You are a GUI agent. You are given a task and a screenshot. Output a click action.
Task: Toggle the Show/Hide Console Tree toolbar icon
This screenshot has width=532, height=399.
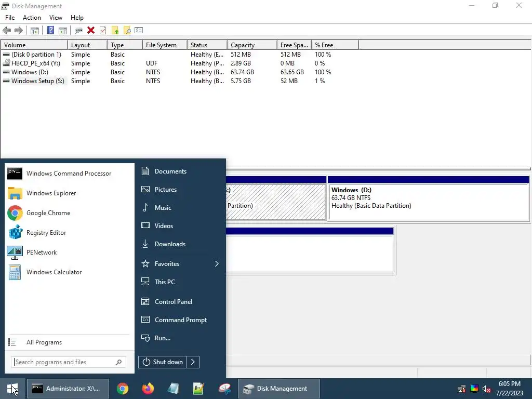click(35, 31)
